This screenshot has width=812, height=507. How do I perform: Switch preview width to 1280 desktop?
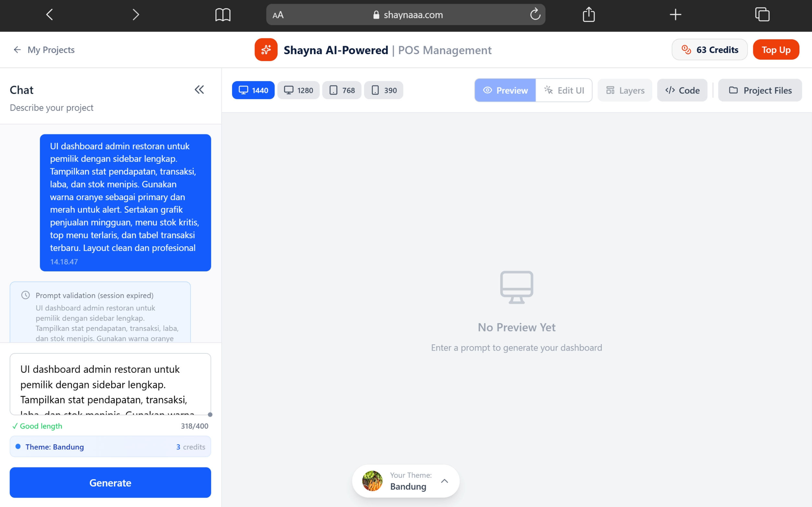click(298, 90)
